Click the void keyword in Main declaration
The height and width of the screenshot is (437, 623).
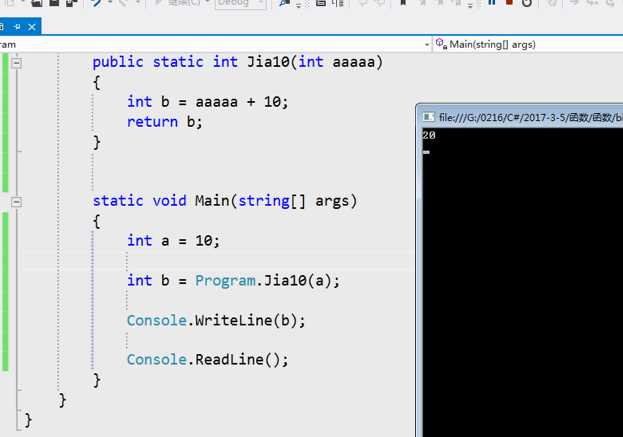(x=169, y=201)
